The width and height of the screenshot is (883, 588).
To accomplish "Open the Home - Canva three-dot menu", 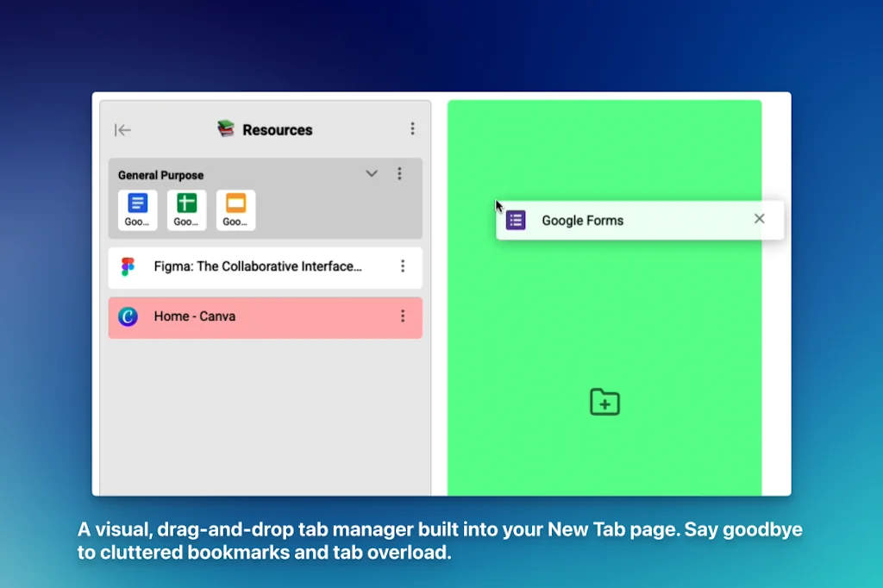I will click(403, 316).
